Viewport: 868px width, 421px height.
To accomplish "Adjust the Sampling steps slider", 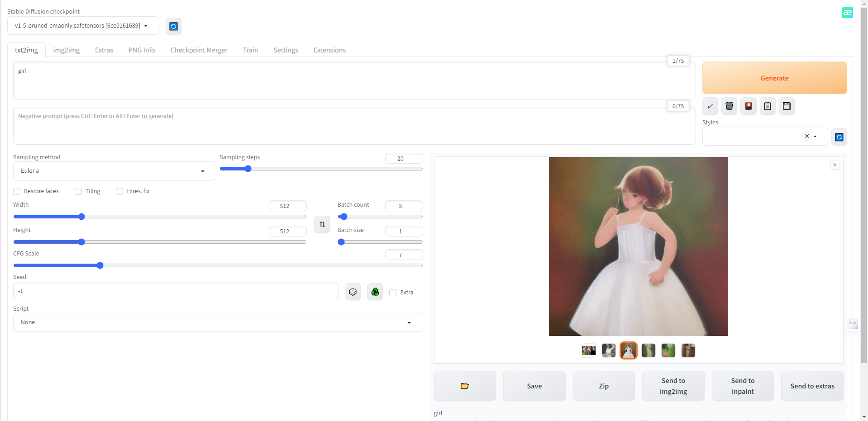I will [x=321, y=169].
